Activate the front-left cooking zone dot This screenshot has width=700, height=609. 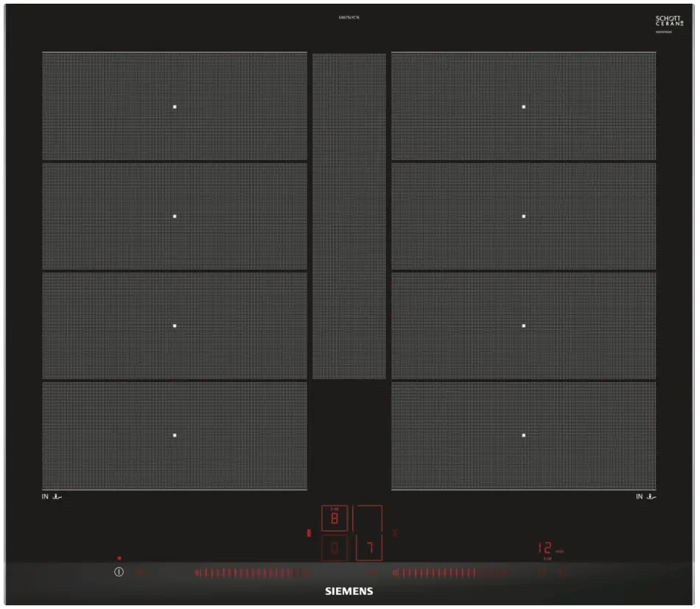[175, 435]
